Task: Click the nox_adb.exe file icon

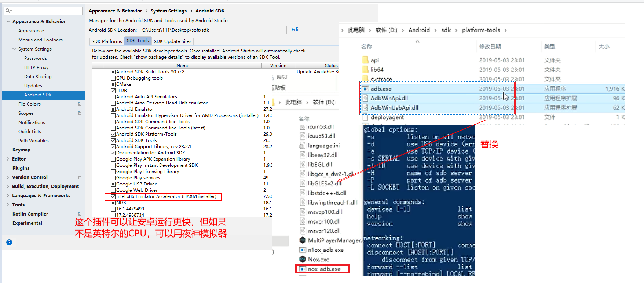Action: click(303, 269)
